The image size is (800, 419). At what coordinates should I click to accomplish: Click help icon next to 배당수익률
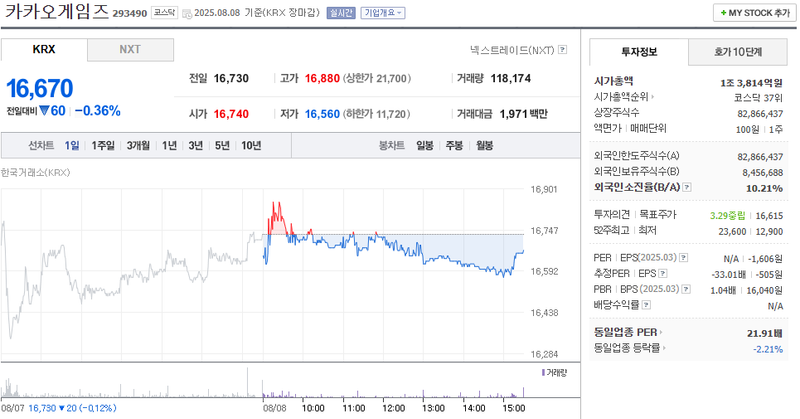tap(646, 305)
